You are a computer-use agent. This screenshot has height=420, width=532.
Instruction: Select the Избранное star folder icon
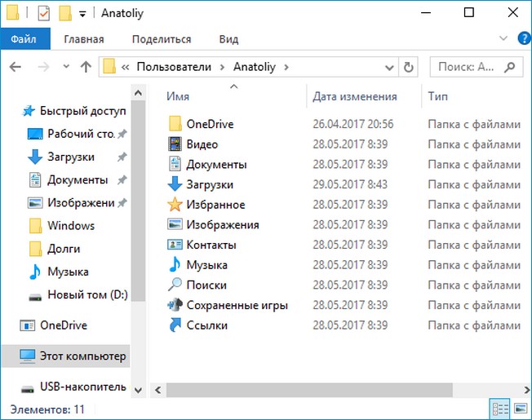[175, 205]
